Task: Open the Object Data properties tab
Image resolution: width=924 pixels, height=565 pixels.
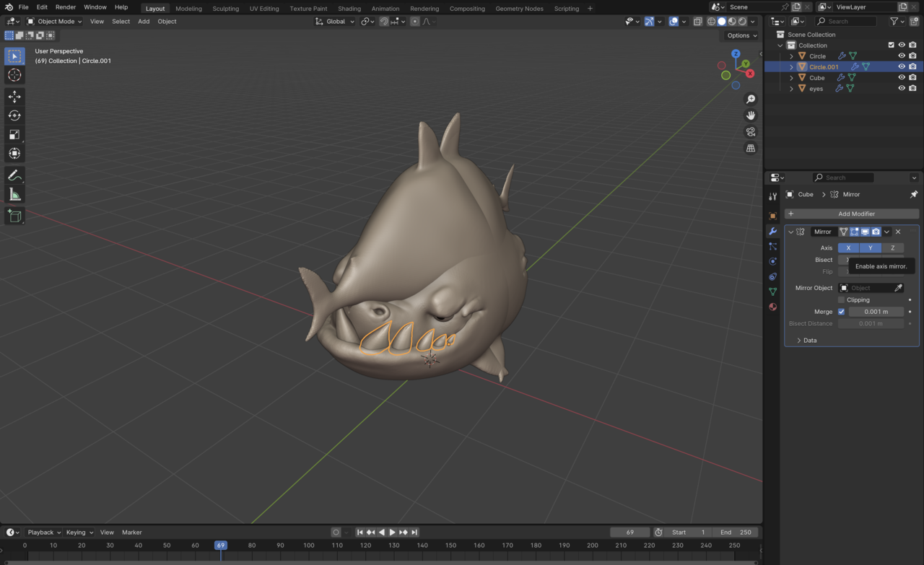Action: [x=772, y=292]
